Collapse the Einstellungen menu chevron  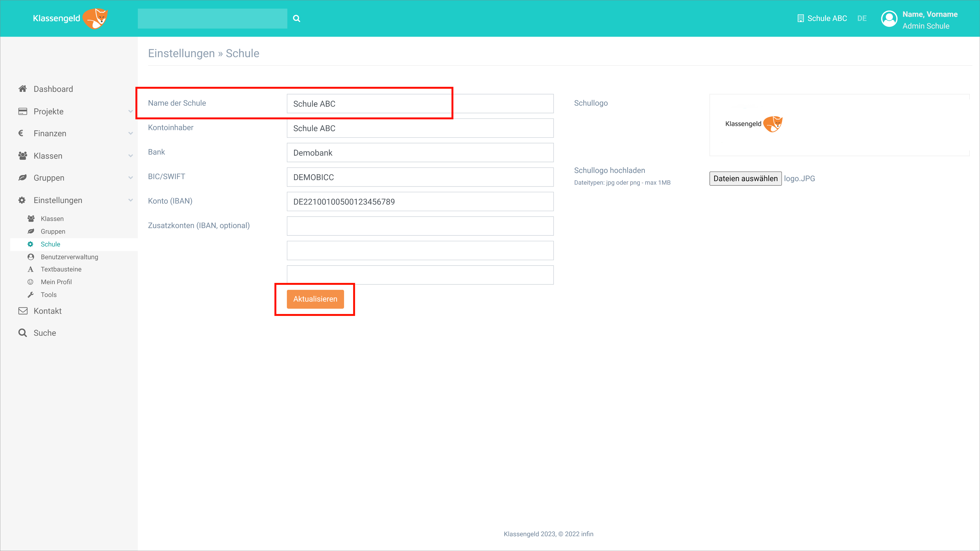(130, 200)
